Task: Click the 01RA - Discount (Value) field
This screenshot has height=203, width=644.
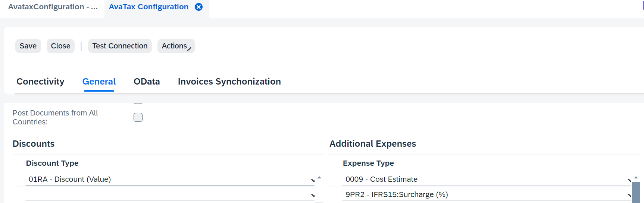Action: click(x=170, y=179)
